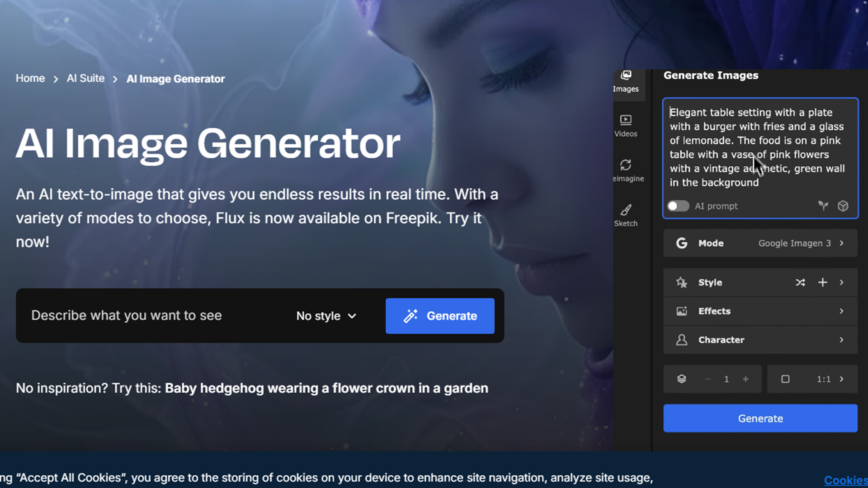868x488 pixels.
Task: Expand the Character section
Action: tap(760, 340)
